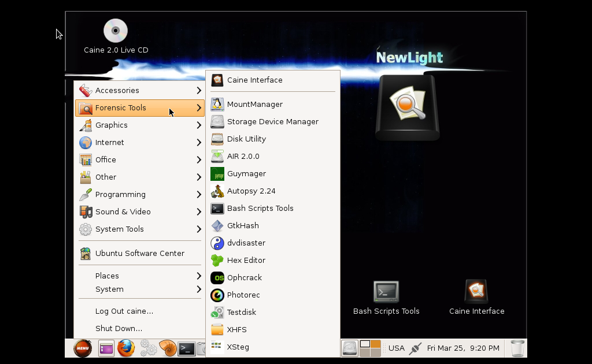Viewport: 592px width, 364px height.
Task: Click the hard drive applet on the panel
Action: pyautogui.click(x=350, y=348)
